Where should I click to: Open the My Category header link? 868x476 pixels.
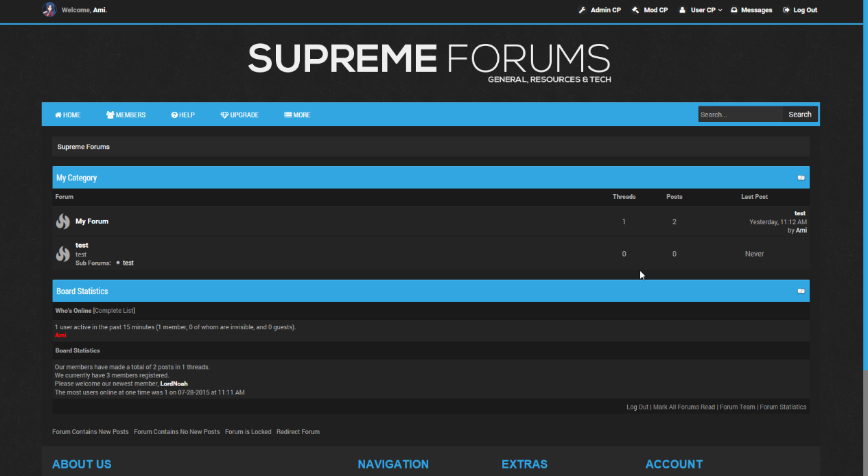77,178
